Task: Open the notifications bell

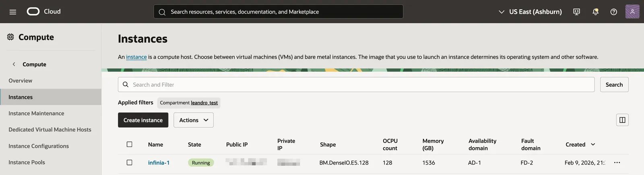Action: coord(595,12)
